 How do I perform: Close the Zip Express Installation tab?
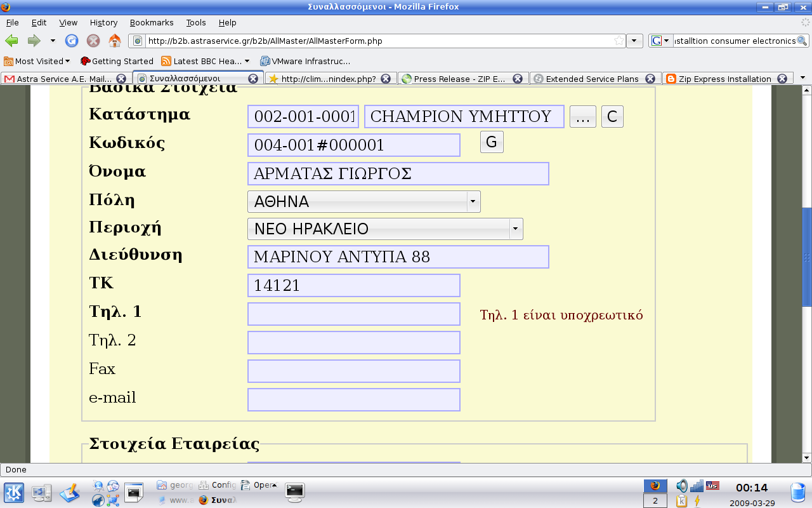[x=782, y=79]
